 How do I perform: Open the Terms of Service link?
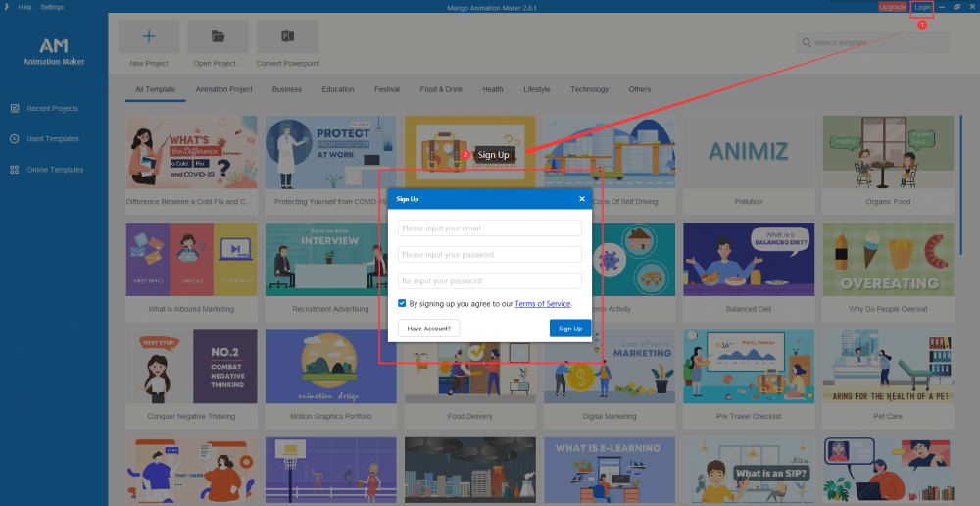tap(542, 304)
